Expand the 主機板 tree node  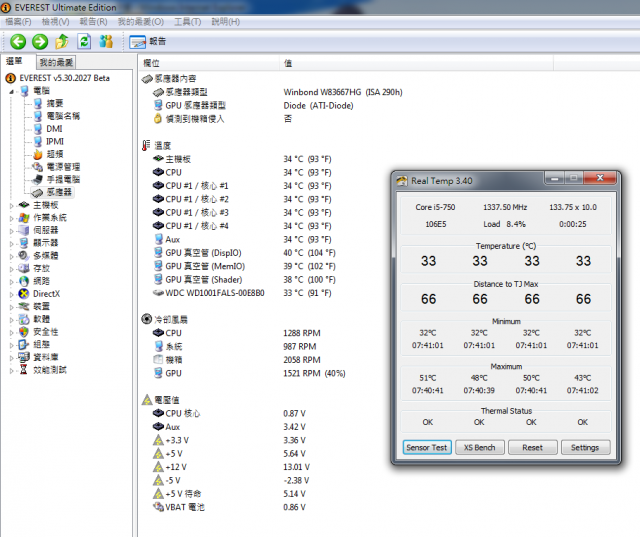click(x=11, y=205)
